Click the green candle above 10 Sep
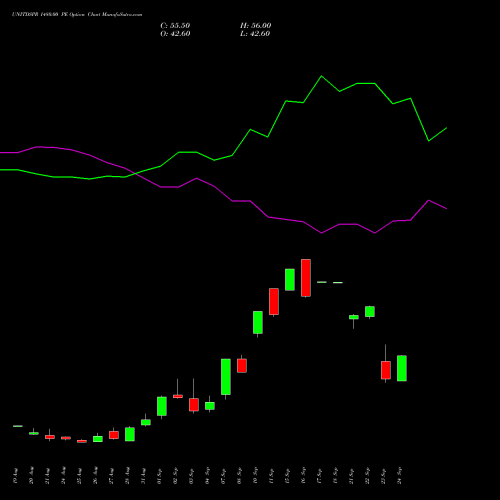500x500 pixels. point(258,322)
